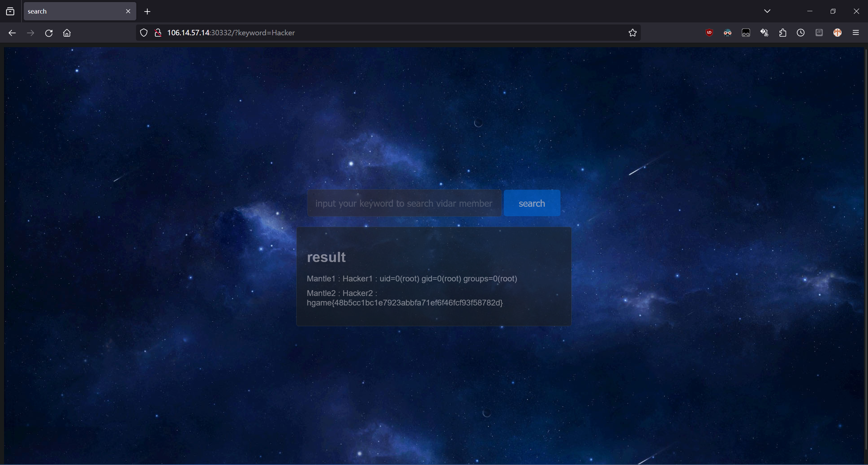868x465 pixels.
Task: Click the Tampermonkey-style robot extension icon
Action: 727,33
